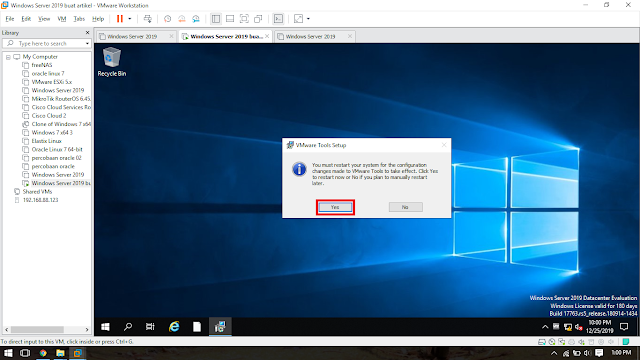Click the stretch guest display icon
The width and height of the screenshot is (640, 360).
tap(298, 19)
